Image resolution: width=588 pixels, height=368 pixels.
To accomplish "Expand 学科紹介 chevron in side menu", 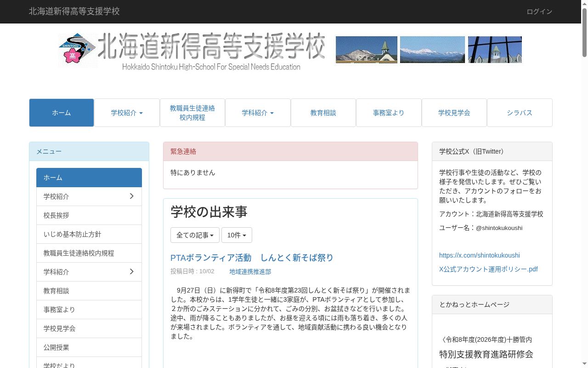I will point(131,272).
